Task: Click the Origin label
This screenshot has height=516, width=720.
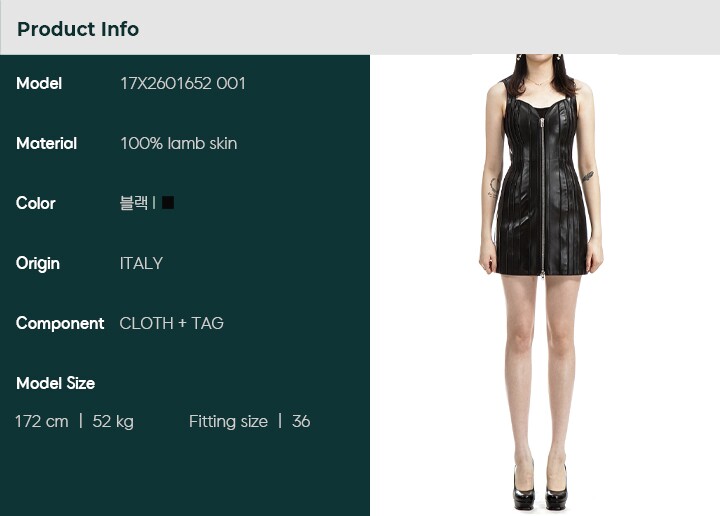Action: pos(38,264)
